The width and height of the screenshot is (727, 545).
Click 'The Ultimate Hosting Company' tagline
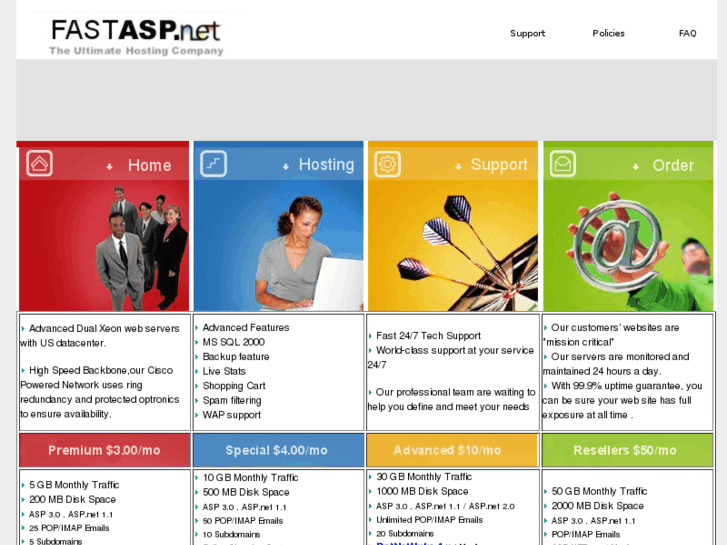136,51
